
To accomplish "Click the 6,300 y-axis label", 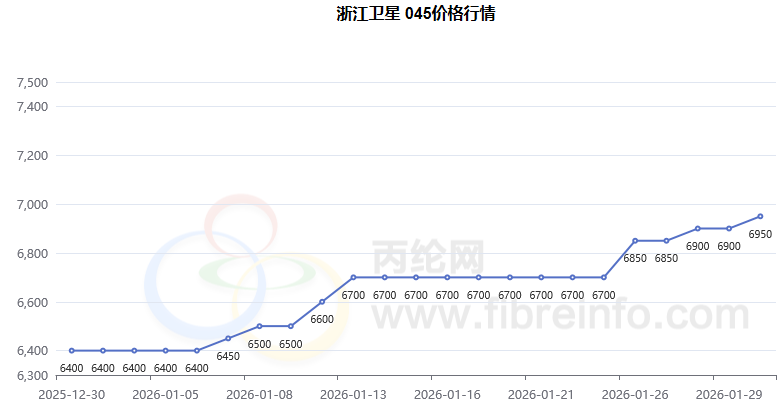I will pyautogui.click(x=33, y=376).
